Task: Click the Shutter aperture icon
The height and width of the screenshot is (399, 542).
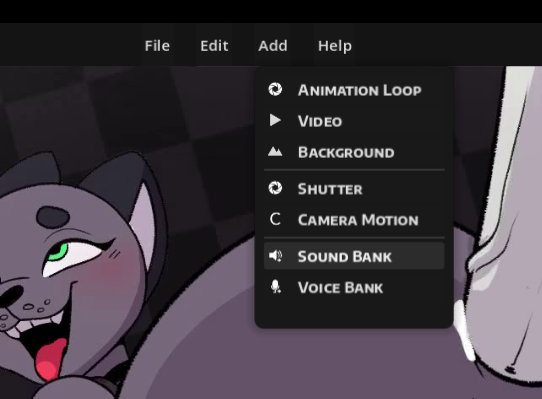Action: 275,188
